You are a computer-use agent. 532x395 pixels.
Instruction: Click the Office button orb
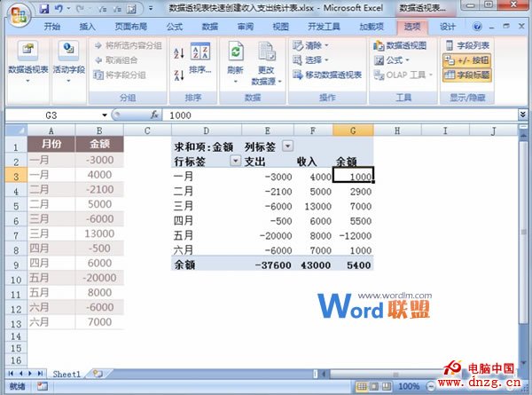(19, 14)
